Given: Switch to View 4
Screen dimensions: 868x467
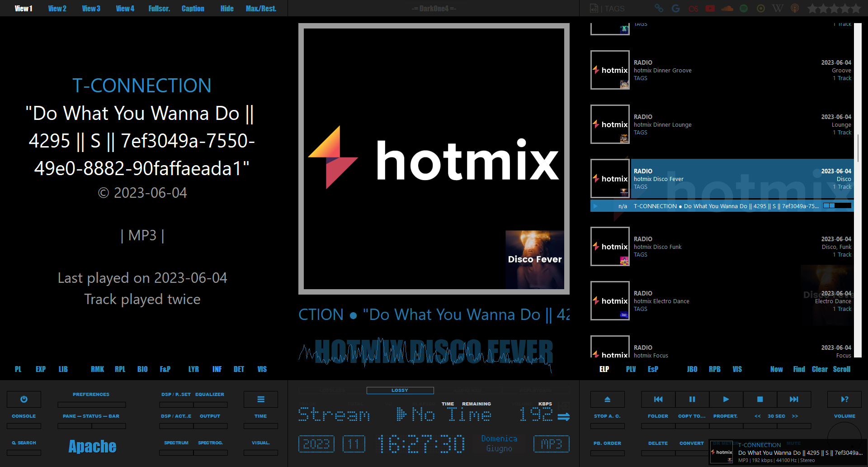Looking at the screenshot, I should tap(125, 8).
